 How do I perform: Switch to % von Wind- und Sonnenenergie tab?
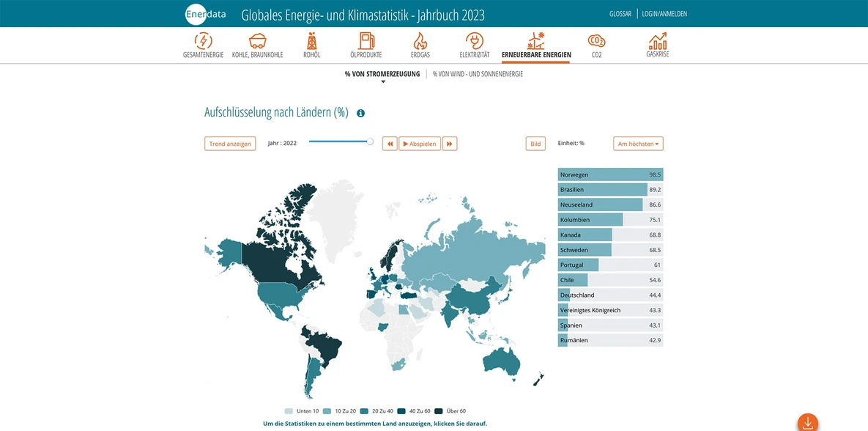[478, 74]
